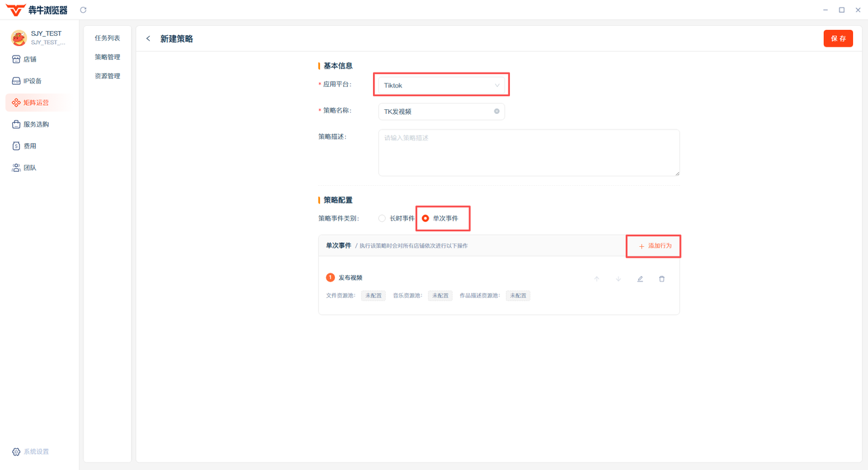
Task: Select the 长时事件 radio option
Action: pos(382,218)
